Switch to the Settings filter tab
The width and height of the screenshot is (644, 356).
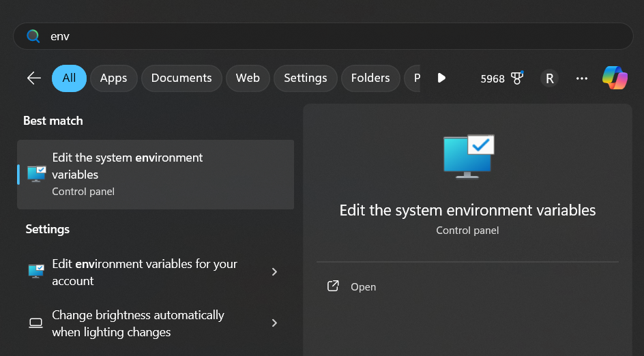tap(306, 78)
